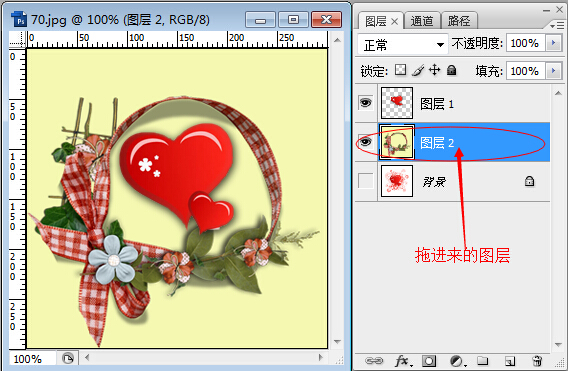Click the canvas horizontal scroll left arrow
The image size is (568, 371).
[87, 358]
